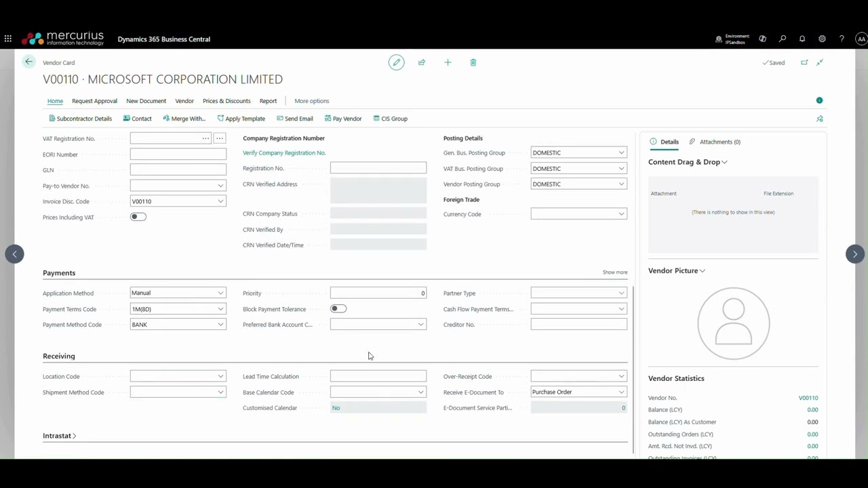Image resolution: width=868 pixels, height=488 pixels.
Task: Click Merge With action
Action: [x=184, y=119]
